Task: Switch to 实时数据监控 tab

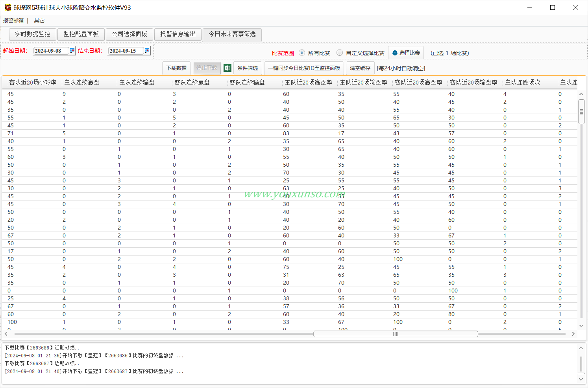Action: pos(33,34)
